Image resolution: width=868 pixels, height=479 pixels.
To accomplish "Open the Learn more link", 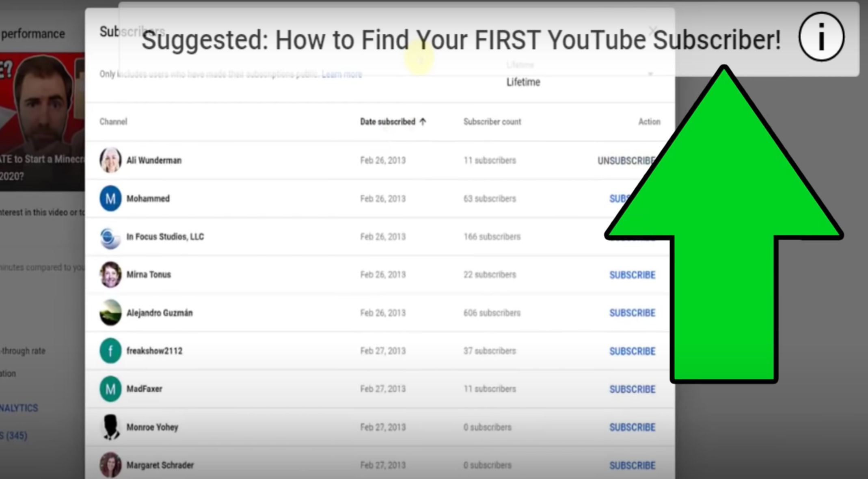I will tap(341, 74).
